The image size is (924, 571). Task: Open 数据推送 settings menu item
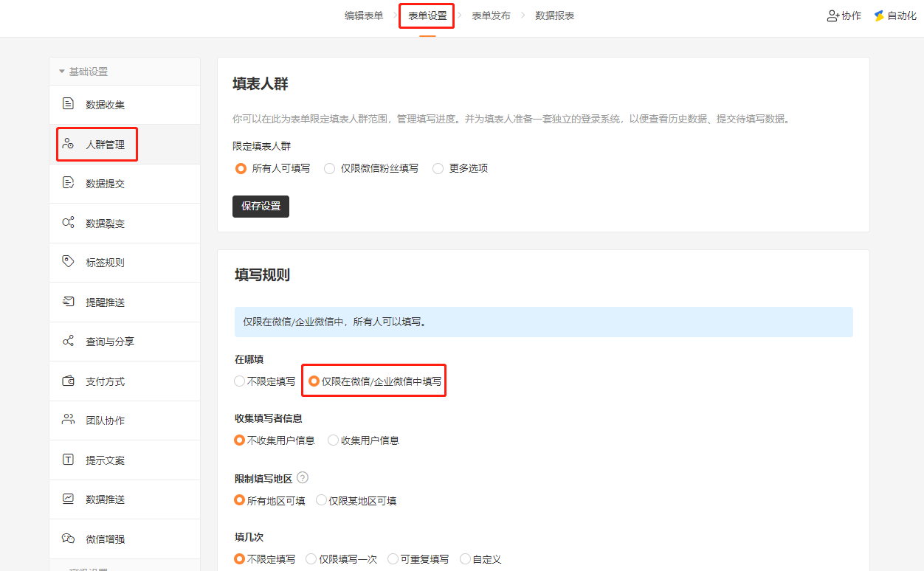click(125, 499)
